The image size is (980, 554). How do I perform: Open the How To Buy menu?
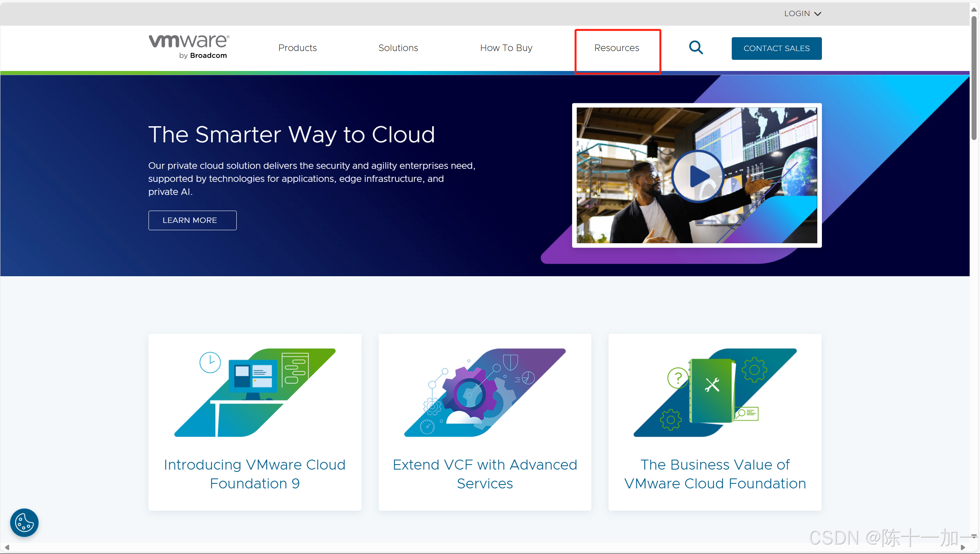[506, 48]
